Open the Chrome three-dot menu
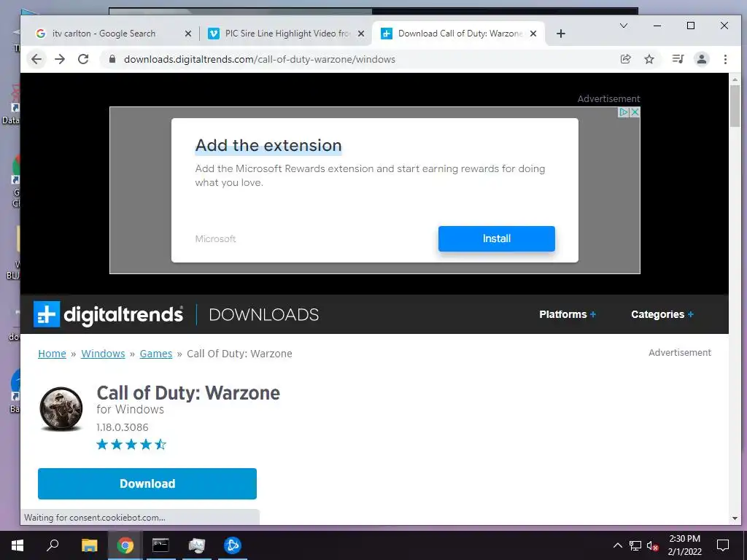This screenshot has width=747, height=560. 725,59
